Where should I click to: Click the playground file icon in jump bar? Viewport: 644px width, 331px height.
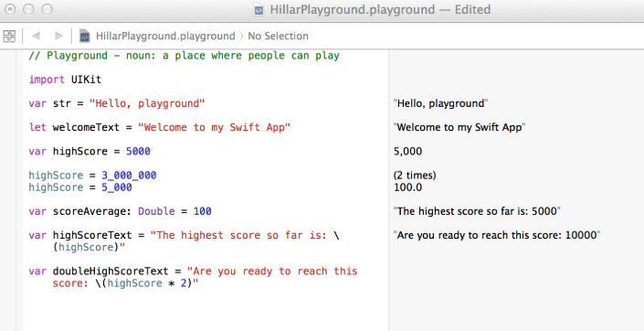[x=85, y=36]
